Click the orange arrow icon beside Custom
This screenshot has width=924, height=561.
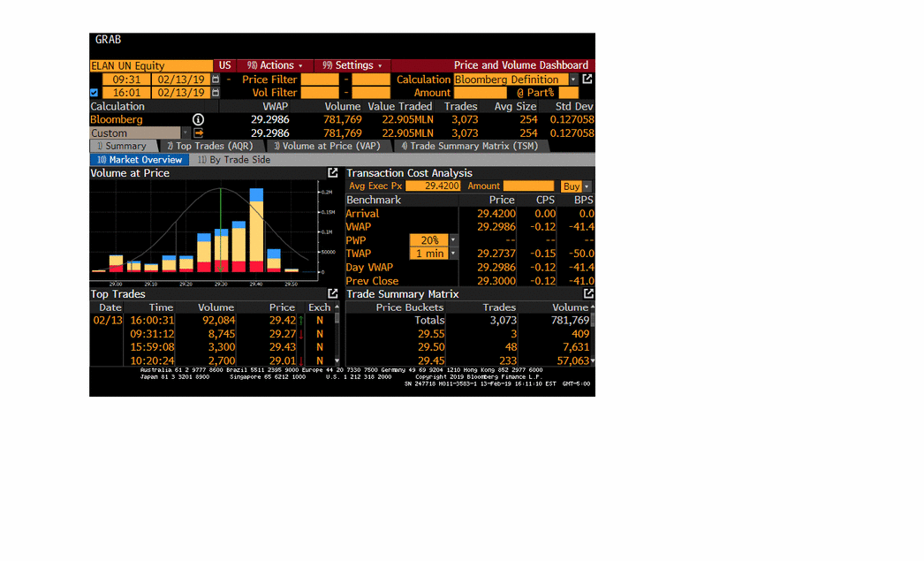[x=199, y=133]
